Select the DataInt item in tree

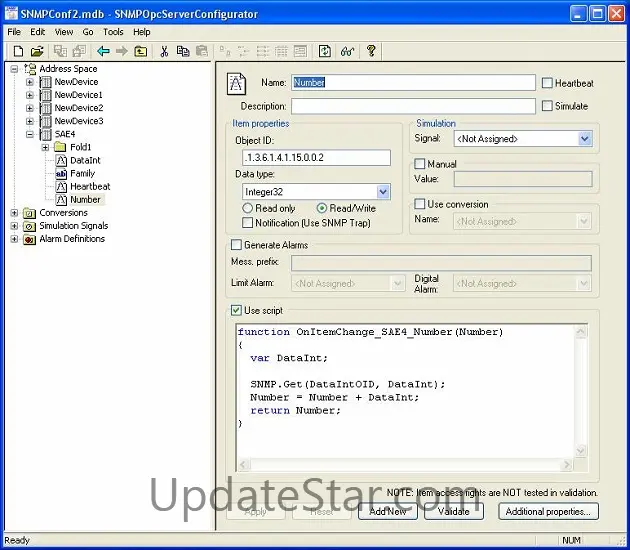tap(85, 160)
